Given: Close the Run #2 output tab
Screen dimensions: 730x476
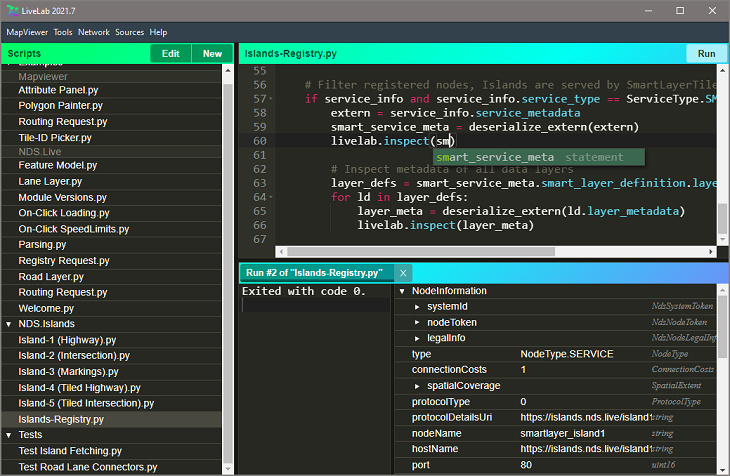Looking at the screenshot, I should 403,273.
